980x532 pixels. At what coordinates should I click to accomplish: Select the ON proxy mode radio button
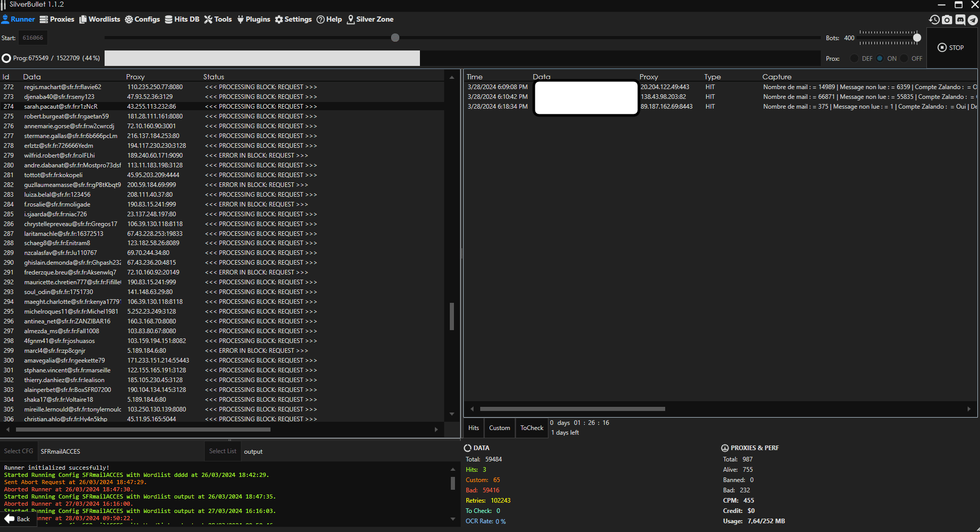point(880,58)
